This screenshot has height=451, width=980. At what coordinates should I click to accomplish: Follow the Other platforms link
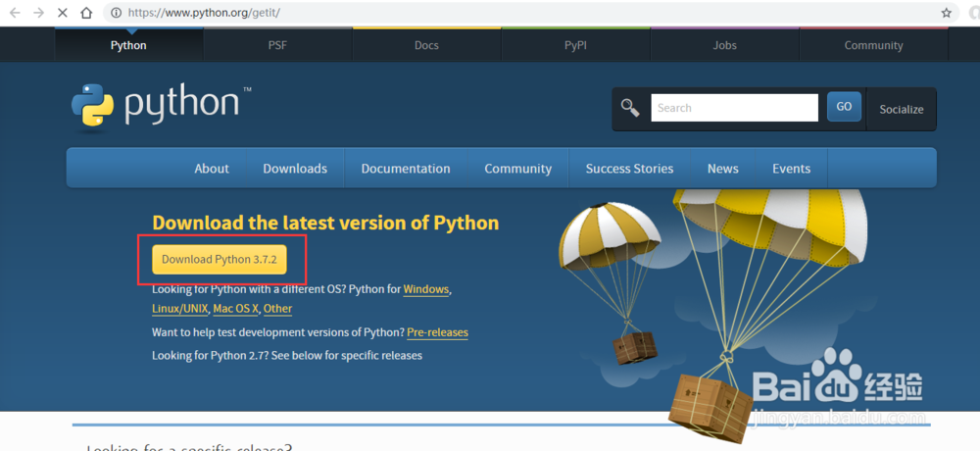[277, 309]
